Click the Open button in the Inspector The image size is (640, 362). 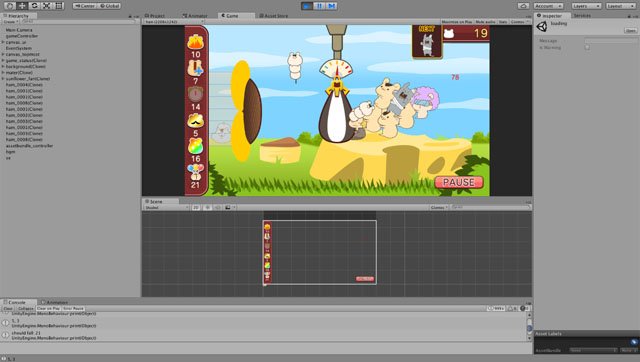pyautogui.click(x=631, y=31)
